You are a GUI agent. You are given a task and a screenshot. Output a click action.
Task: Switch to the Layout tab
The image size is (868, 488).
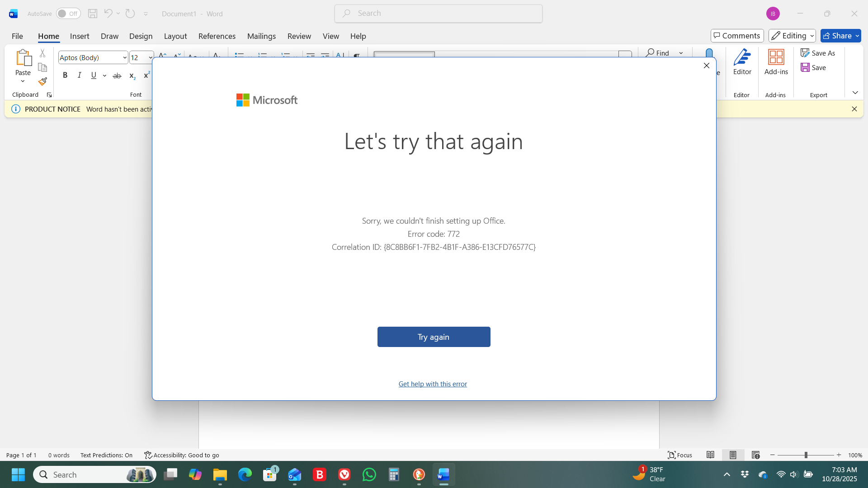[175, 36]
